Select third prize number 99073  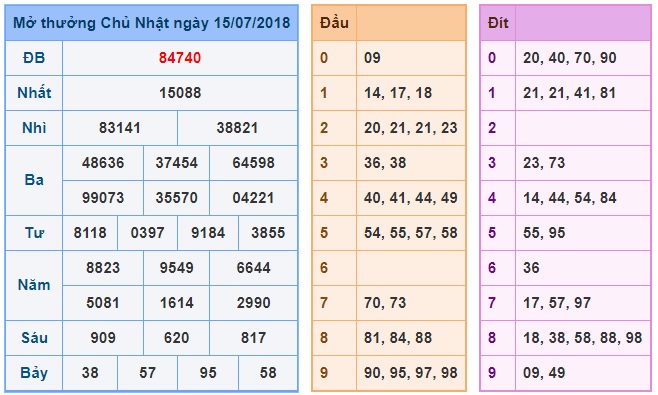pos(103,198)
